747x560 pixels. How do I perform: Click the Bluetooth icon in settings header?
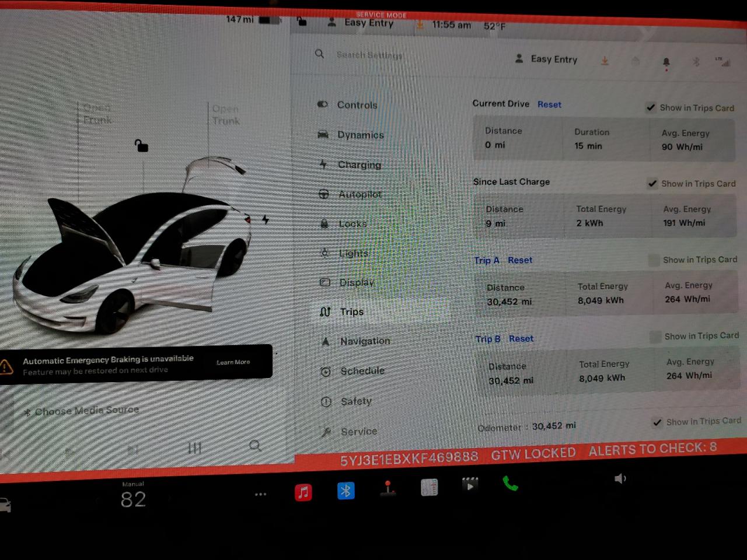point(696,61)
